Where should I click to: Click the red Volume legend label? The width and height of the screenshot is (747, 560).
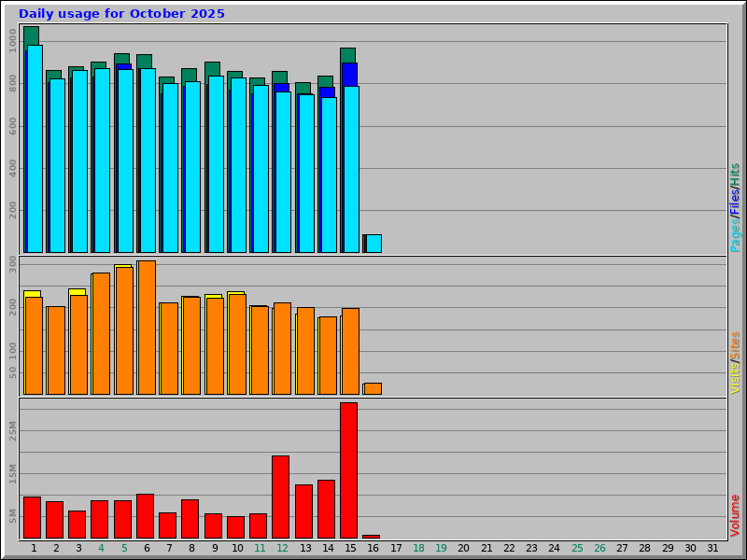[735, 515]
